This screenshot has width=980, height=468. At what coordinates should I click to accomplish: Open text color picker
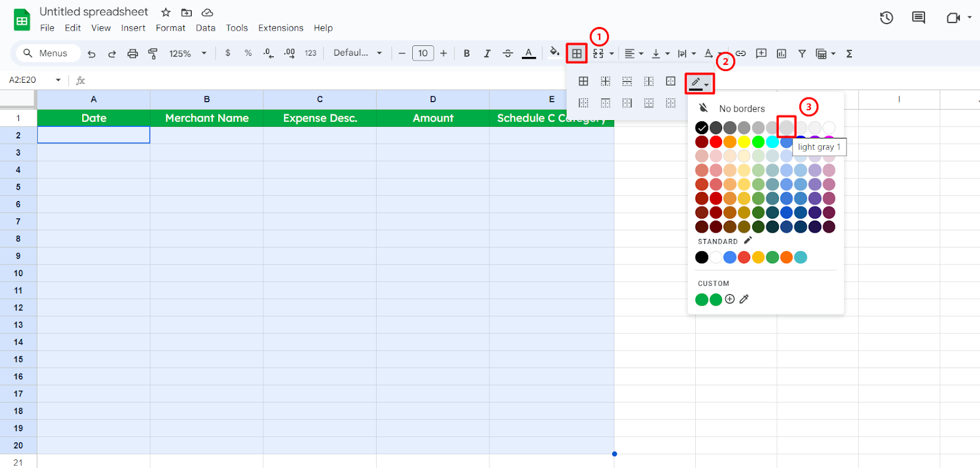529,53
